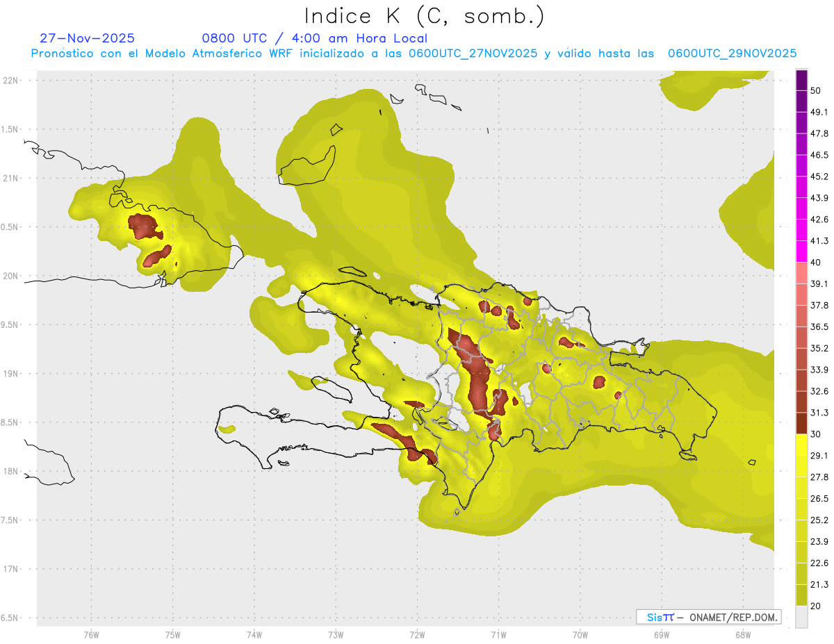Pick the bright yellow band between 29.1 and 30
Image resolution: width=834 pixels, height=644 pixels.
(x=801, y=445)
